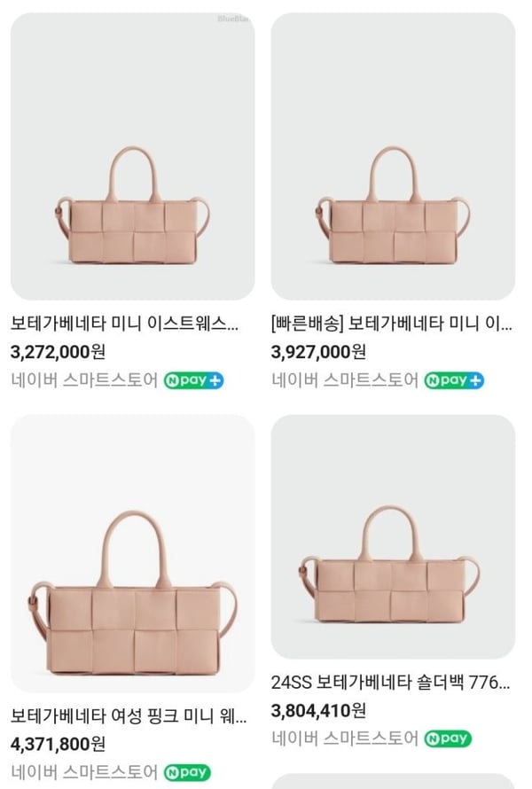Select the 3,804,410원 price
The width and height of the screenshot is (532, 789).
(x=318, y=710)
